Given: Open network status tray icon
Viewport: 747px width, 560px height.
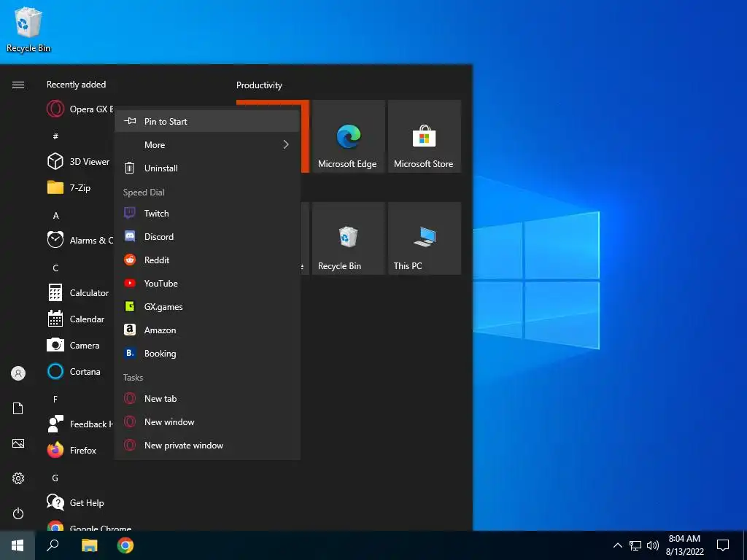Looking at the screenshot, I should point(635,545).
